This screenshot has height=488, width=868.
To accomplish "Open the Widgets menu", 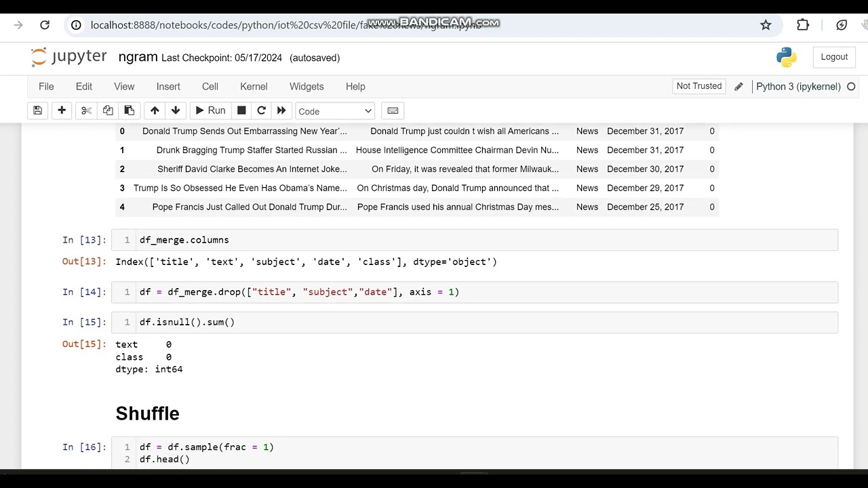I will coord(307,86).
